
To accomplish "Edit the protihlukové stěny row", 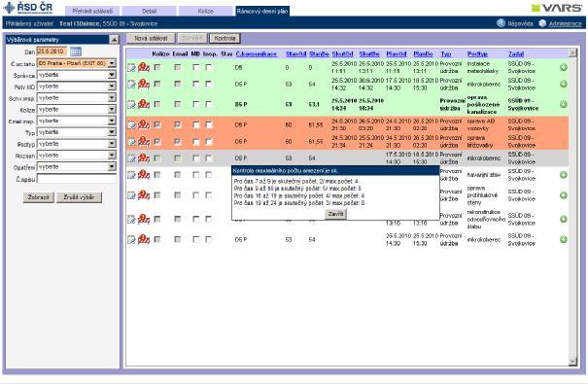I will coord(131,195).
